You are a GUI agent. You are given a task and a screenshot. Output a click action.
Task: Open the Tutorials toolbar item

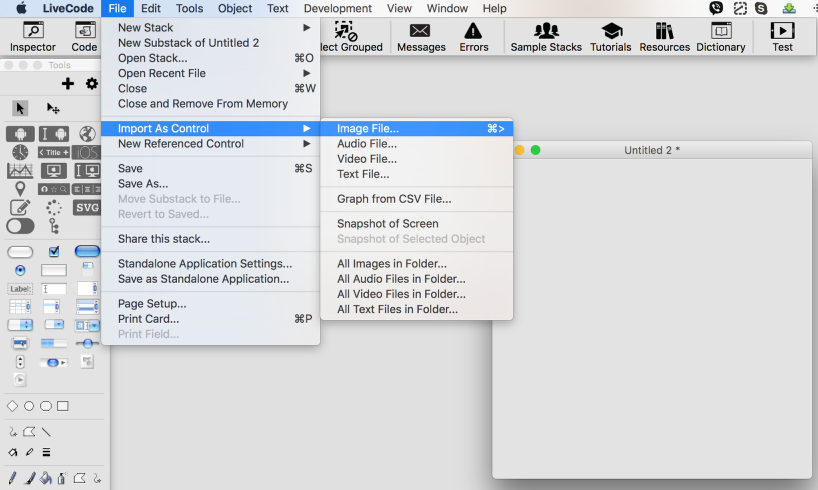coord(611,37)
